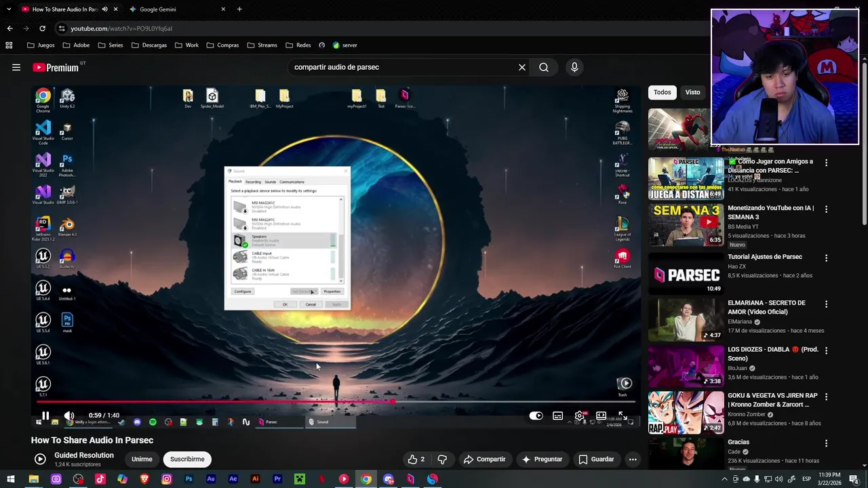Start voice search with the microphone

pyautogui.click(x=574, y=67)
